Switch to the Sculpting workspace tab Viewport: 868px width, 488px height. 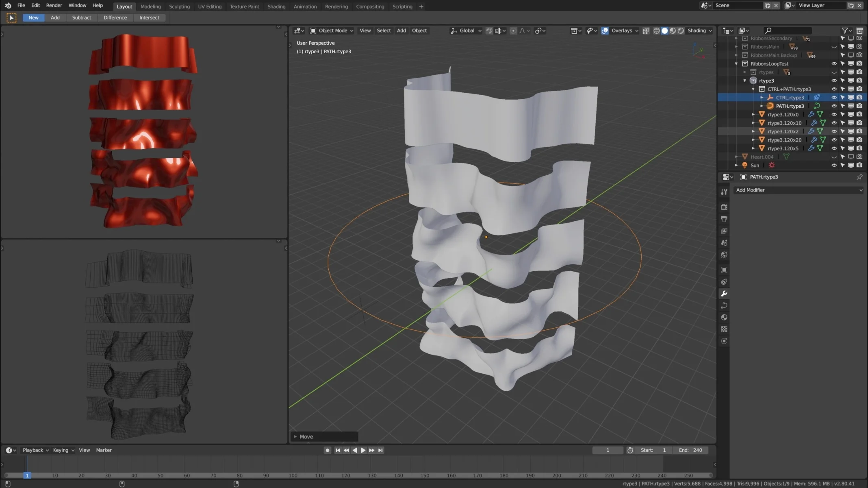(x=179, y=7)
